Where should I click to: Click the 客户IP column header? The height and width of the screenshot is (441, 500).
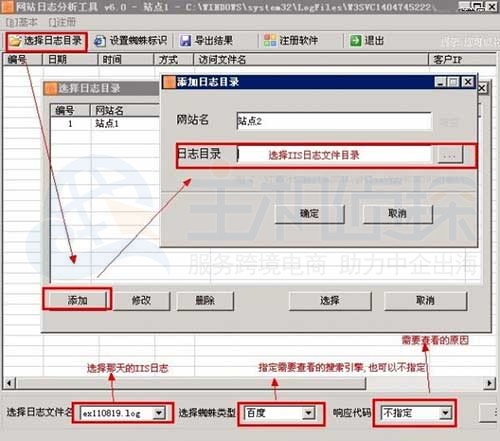click(462, 60)
